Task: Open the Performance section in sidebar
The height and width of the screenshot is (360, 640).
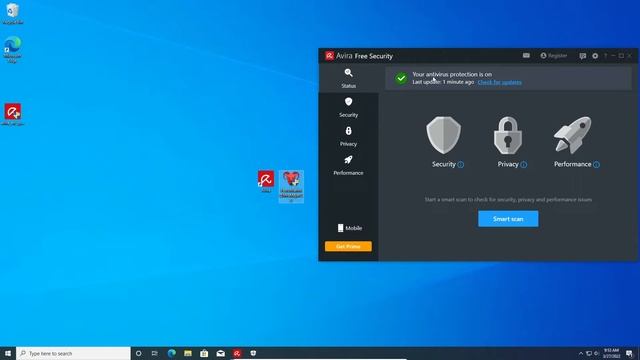Action: point(348,165)
